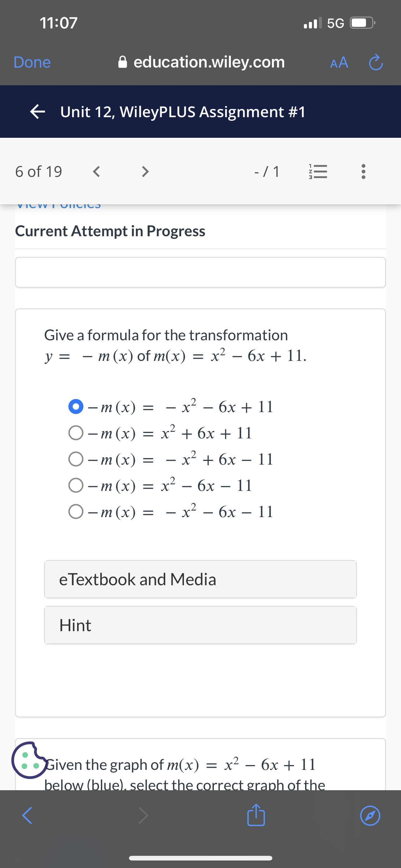Open the text size AA menu
The width and height of the screenshot is (401, 868).
(339, 62)
